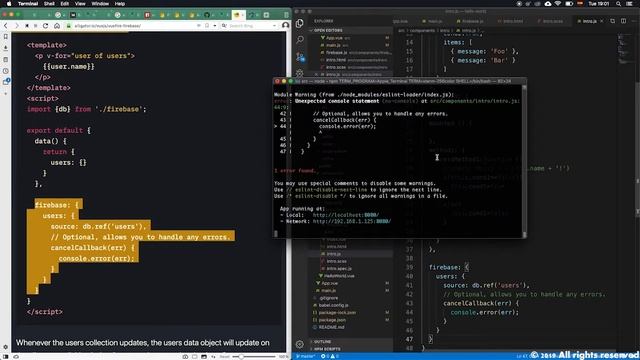Reload the browser page

coord(45,26)
